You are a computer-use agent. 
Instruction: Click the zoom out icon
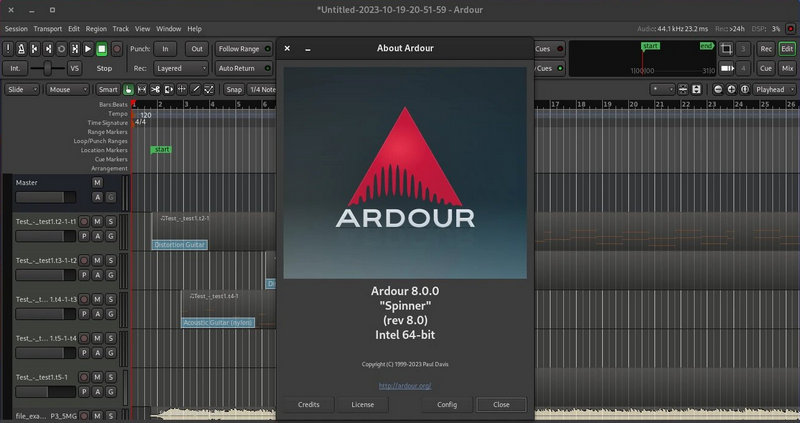[718, 89]
